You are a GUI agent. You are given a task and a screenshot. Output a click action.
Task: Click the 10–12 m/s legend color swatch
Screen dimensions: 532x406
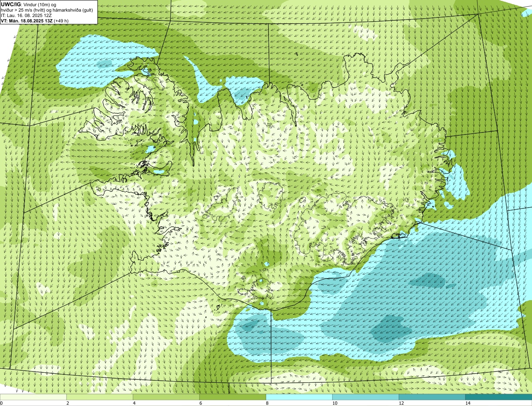click(x=366, y=397)
